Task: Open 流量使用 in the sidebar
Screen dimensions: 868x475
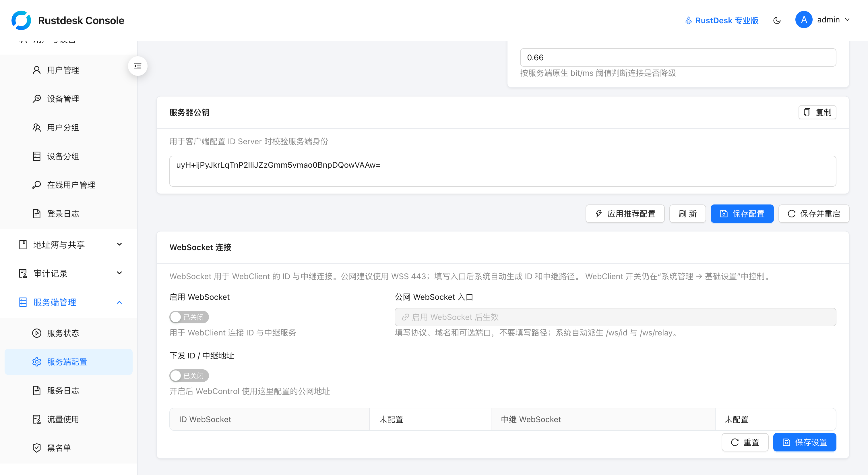Action: (x=69, y=419)
